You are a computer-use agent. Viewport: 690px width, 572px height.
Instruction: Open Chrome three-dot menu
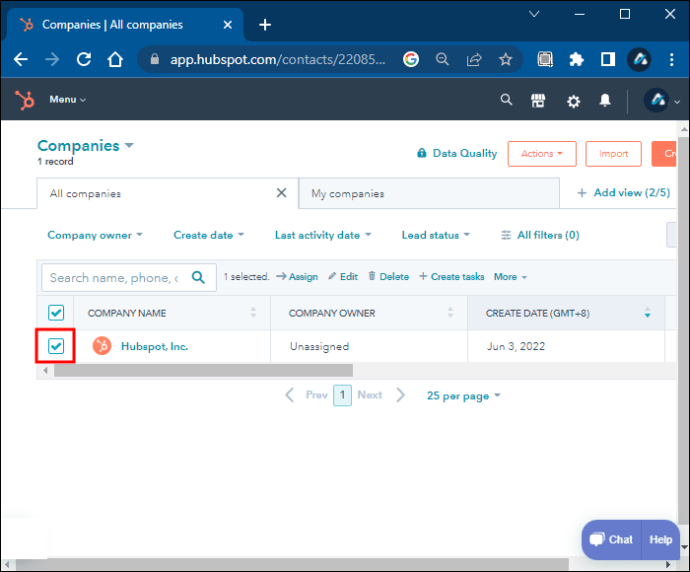pyautogui.click(x=672, y=59)
